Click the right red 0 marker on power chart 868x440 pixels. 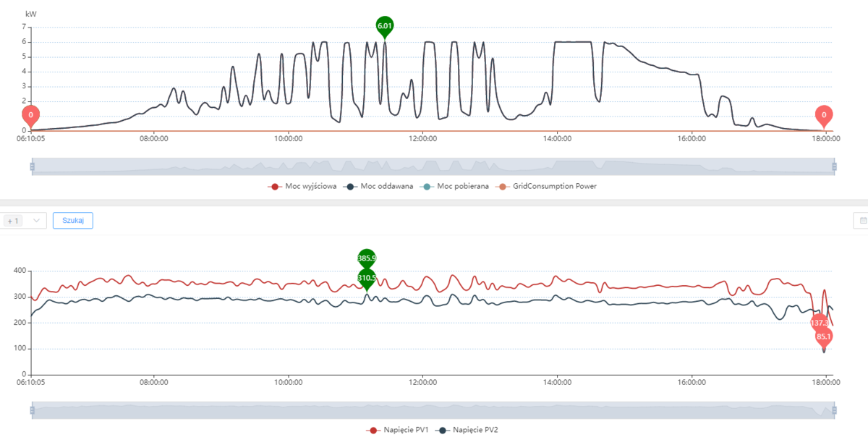pos(824,115)
